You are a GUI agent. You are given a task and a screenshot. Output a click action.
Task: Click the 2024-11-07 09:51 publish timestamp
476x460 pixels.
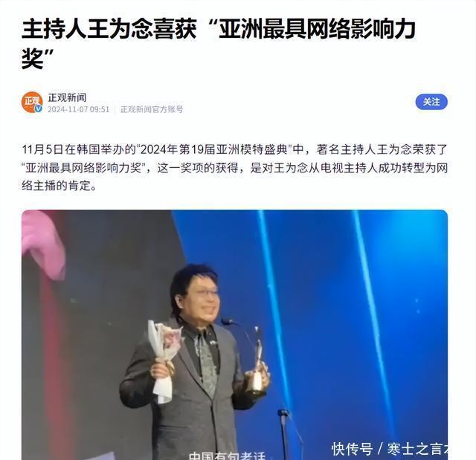pyautogui.click(x=78, y=109)
